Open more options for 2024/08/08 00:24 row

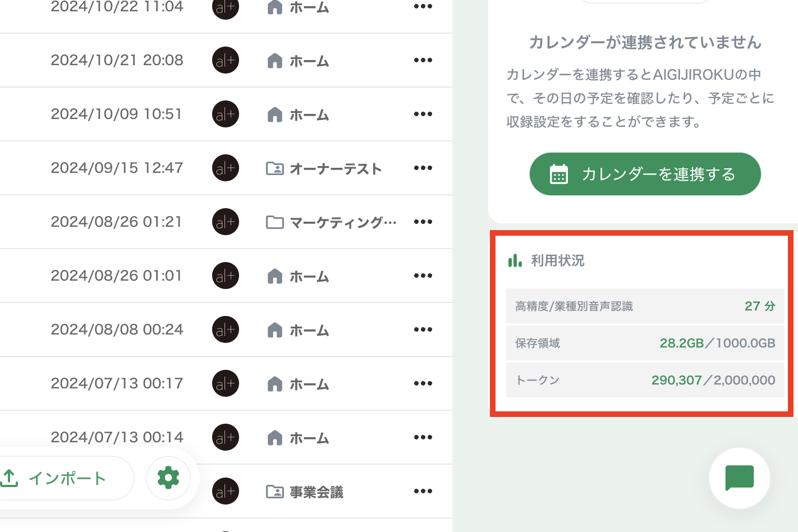423,329
